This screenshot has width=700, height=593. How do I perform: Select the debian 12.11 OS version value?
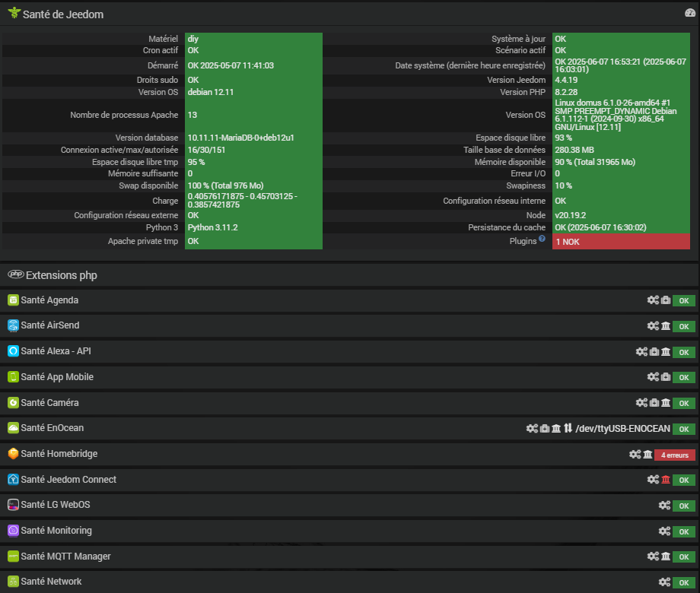point(210,92)
